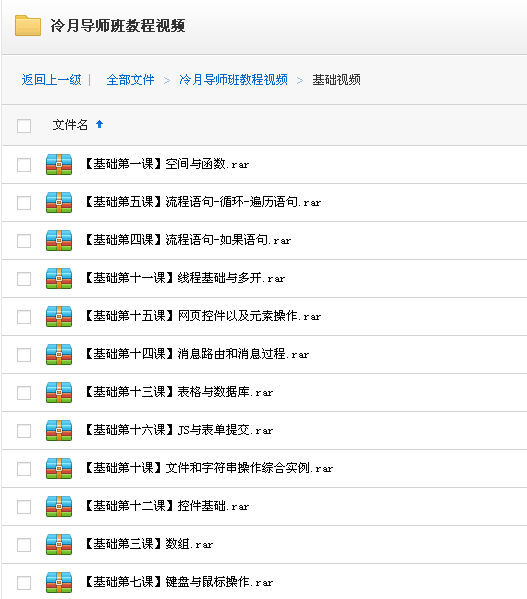Click rar icon of 【基础第十三课】表格与数据库
This screenshot has height=599, width=527.
pyautogui.click(x=59, y=392)
